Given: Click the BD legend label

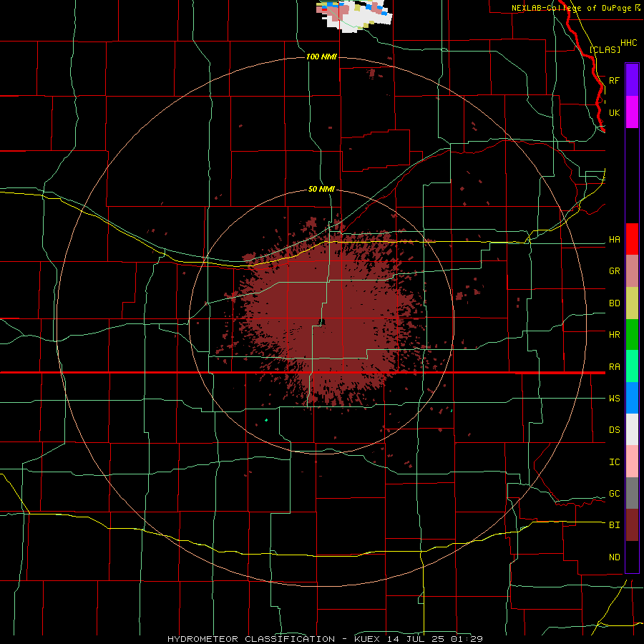Looking at the screenshot, I should click(x=614, y=303).
